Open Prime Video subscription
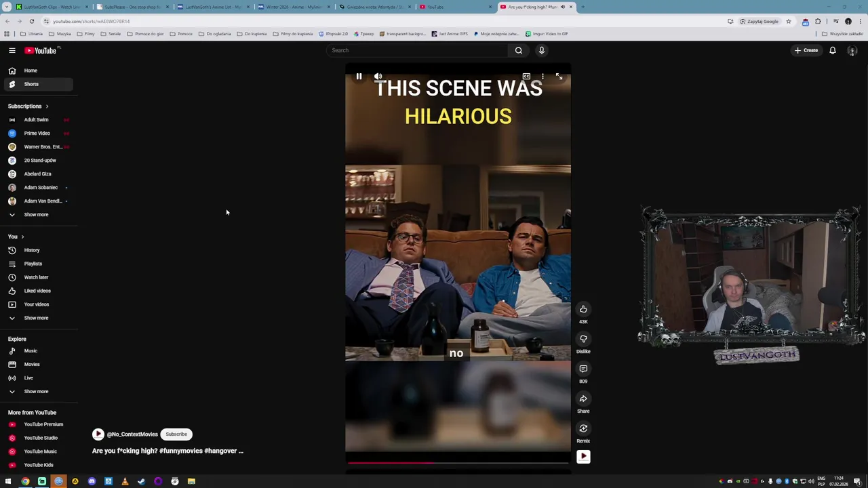The height and width of the screenshot is (488, 868). 37,134
